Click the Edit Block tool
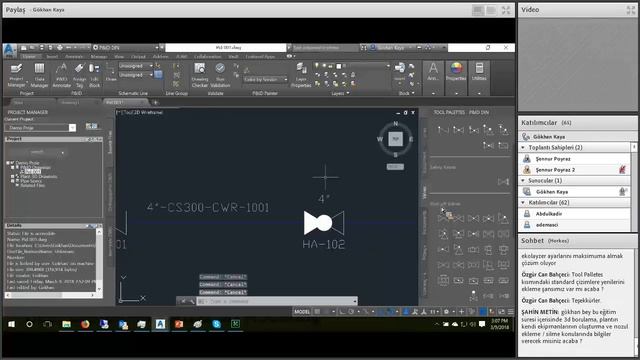 pyautogui.click(x=94, y=76)
